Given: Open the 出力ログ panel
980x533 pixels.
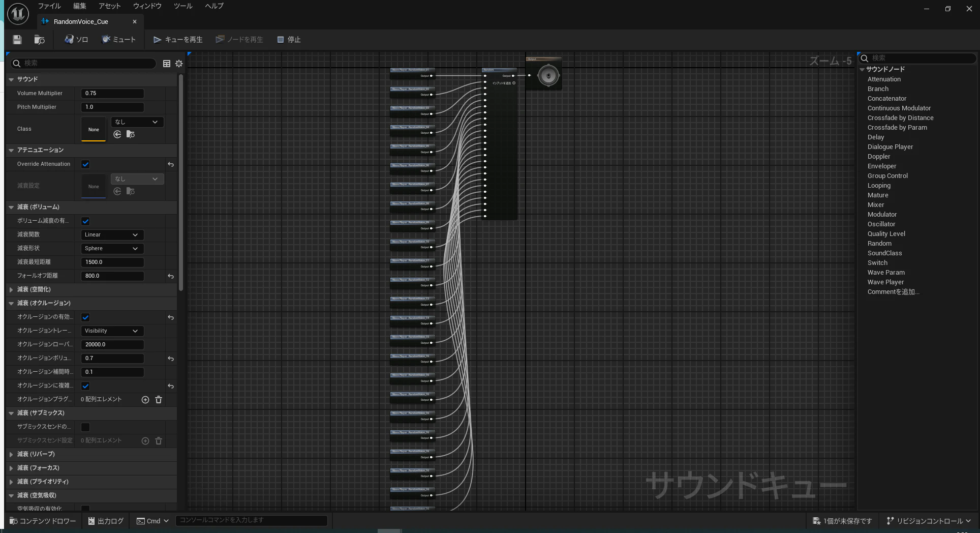Looking at the screenshot, I should 106,521.
